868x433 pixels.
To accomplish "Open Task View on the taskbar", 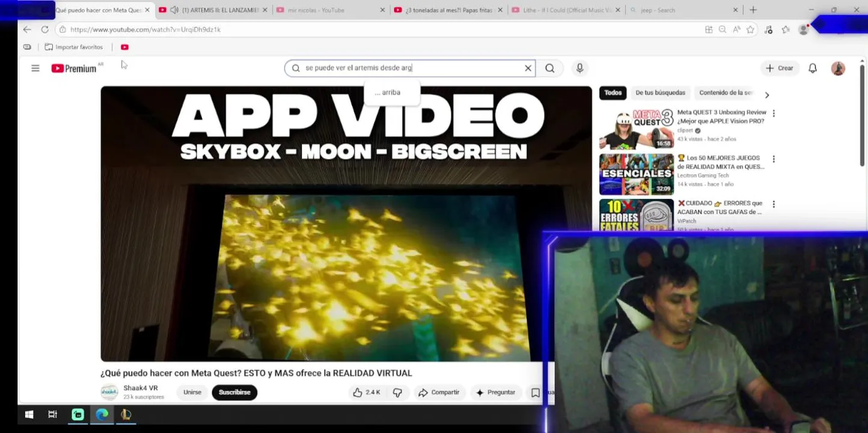I will (x=53, y=414).
